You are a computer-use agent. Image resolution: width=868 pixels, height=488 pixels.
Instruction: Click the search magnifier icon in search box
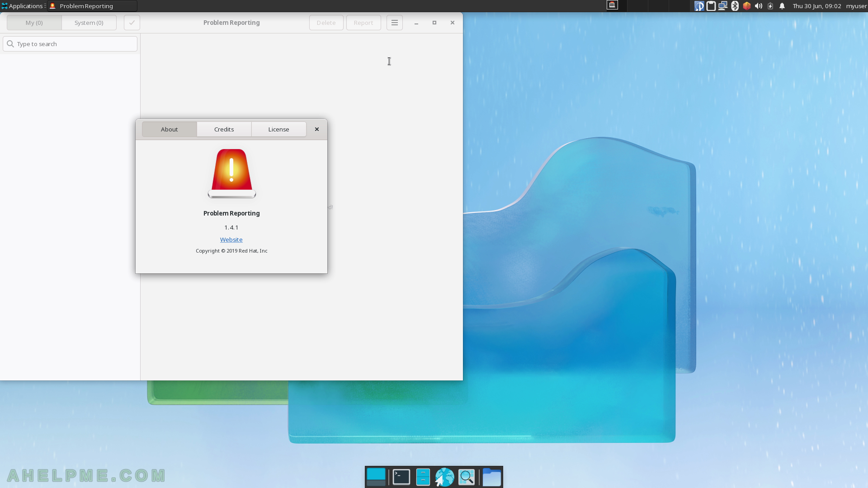coord(10,44)
